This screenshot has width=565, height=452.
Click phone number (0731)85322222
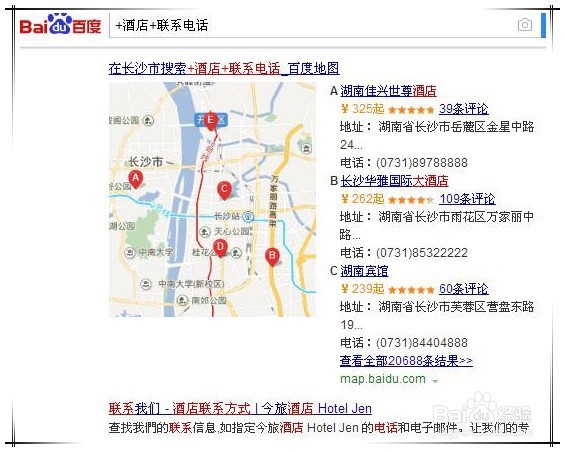pos(422,253)
